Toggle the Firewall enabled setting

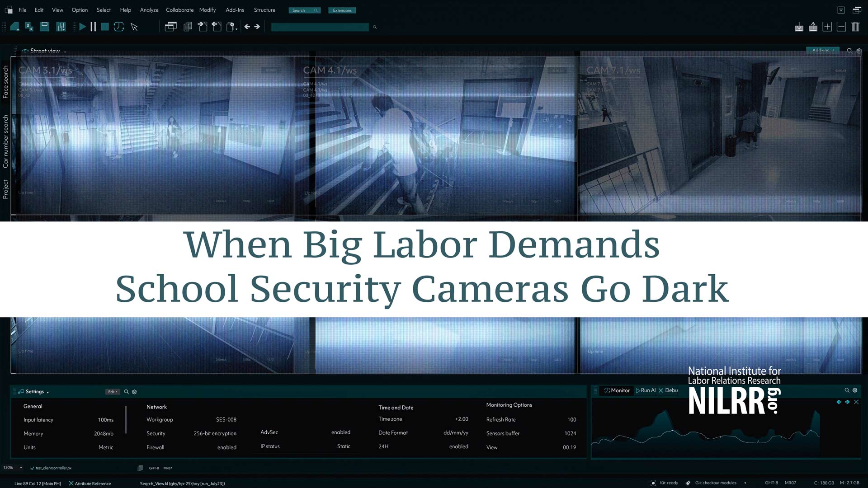227,447
